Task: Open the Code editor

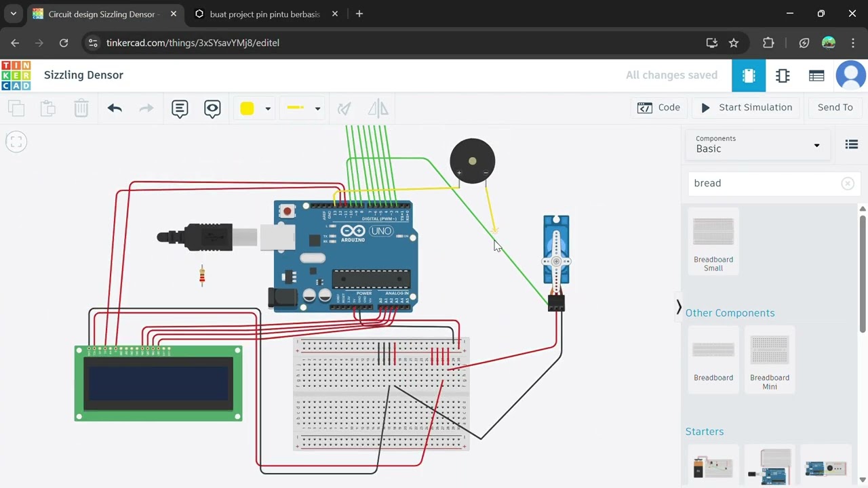Action: (659, 107)
